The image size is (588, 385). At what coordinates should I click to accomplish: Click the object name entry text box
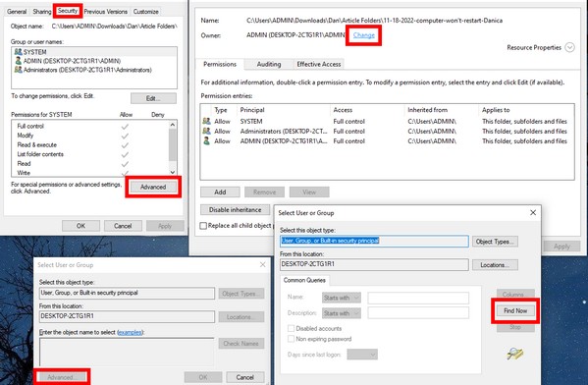tap(127, 352)
